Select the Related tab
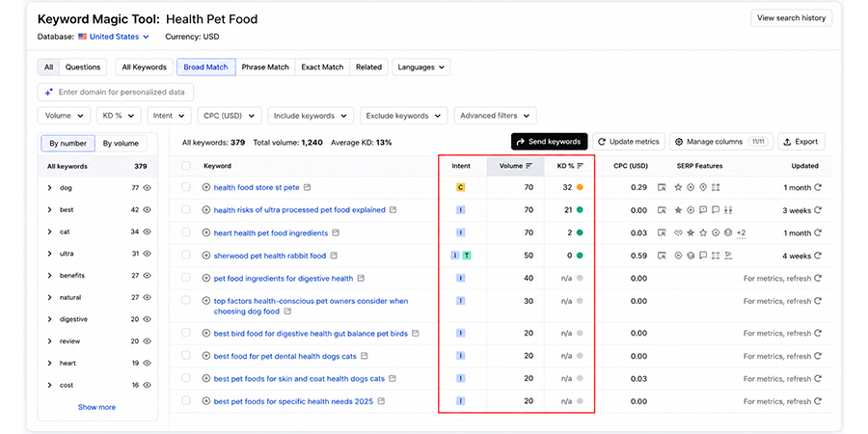The image size is (868, 434). [x=368, y=67]
